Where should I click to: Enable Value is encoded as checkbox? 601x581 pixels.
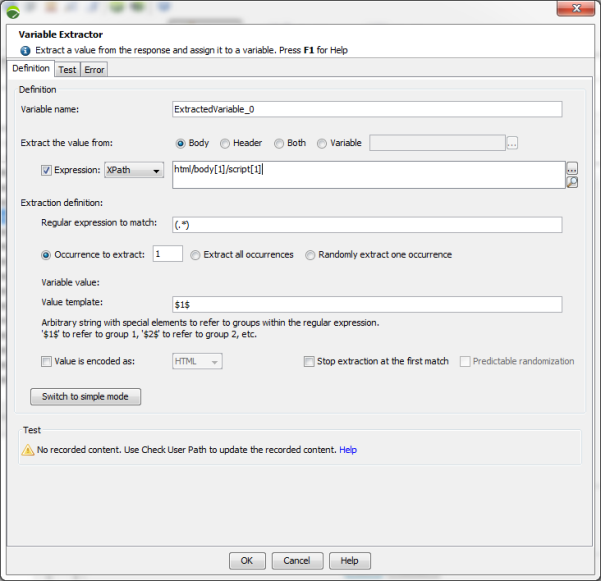[x=46, y=361]
